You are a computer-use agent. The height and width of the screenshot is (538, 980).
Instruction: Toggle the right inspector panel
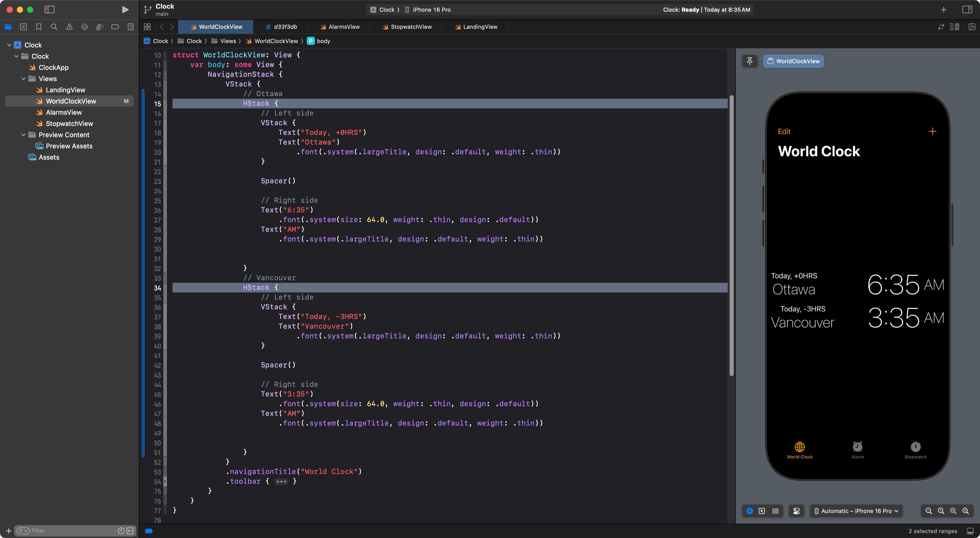(x=967, y=9)
